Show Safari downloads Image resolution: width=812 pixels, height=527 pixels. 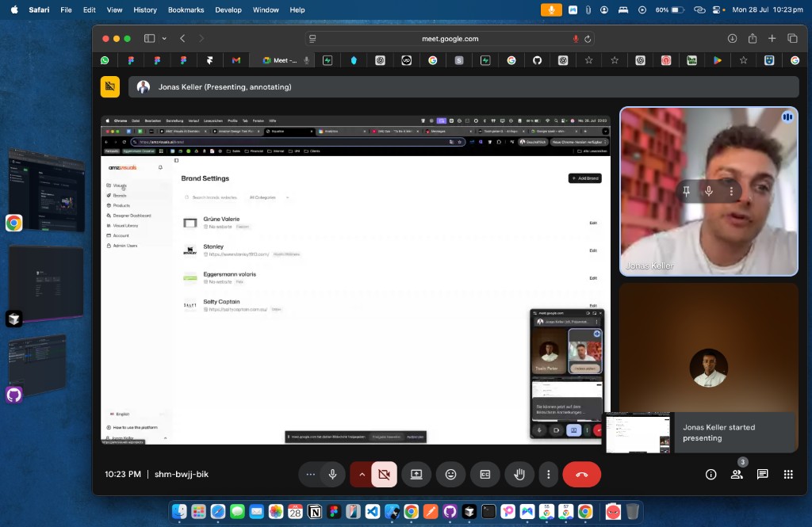732,38
